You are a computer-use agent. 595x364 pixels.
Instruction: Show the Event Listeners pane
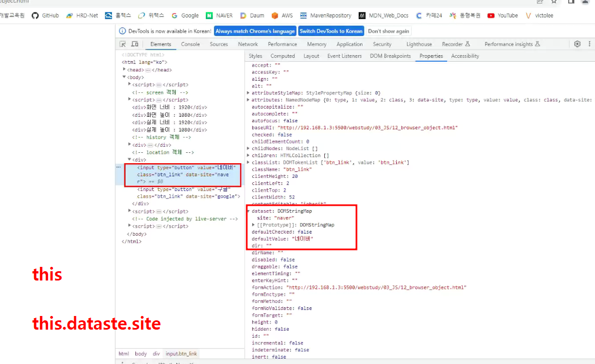coord(344,56)
